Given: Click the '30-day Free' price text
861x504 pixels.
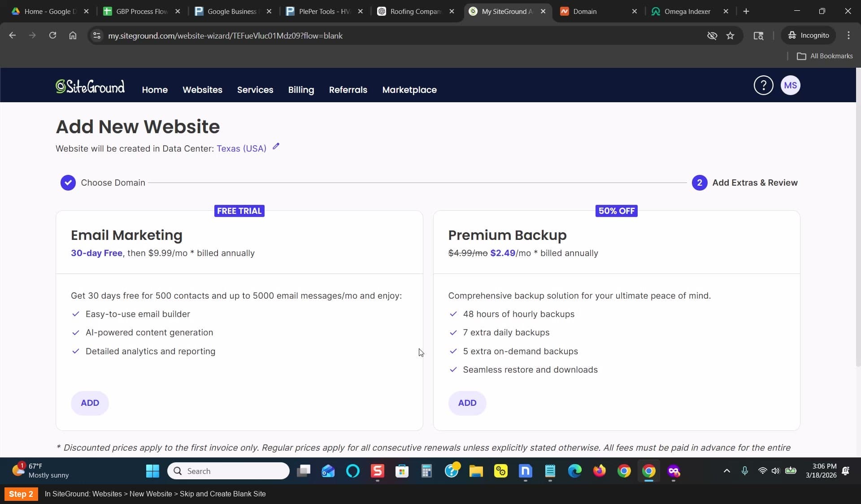Looking at the screenshot, I should point(96,253).
